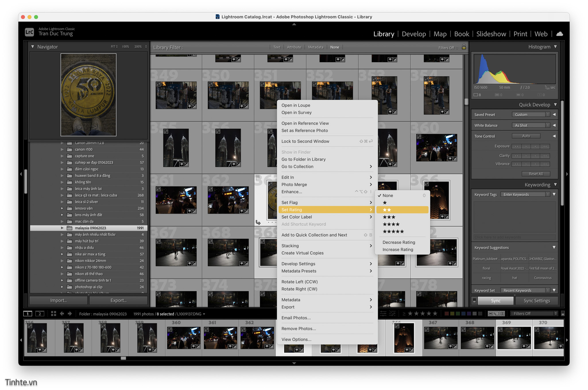Open the second window display button 2
Viewport: 588px width, 390px height.
pyautogui.click(x=40, y=314)
